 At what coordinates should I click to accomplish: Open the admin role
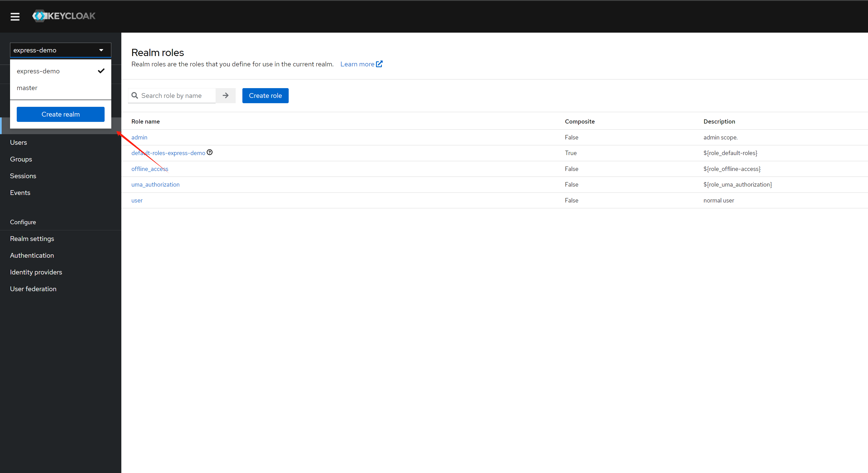139,137
